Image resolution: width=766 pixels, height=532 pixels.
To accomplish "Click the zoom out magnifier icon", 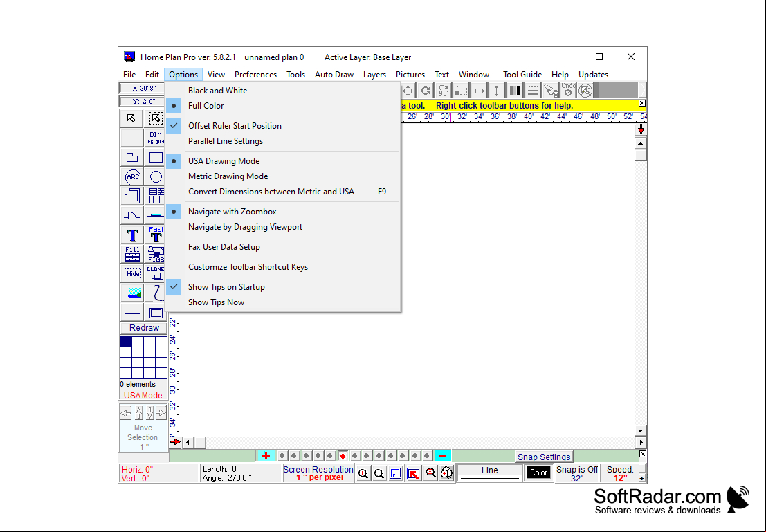I will (379, 473).
